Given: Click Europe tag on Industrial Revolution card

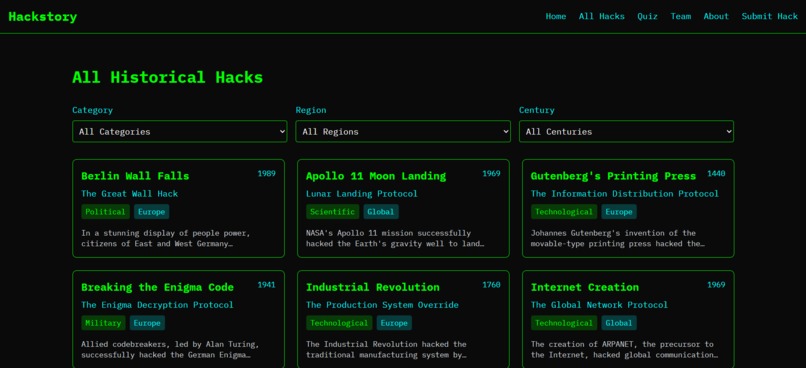Looking at the screenshot, I should (x=394, y=323).
